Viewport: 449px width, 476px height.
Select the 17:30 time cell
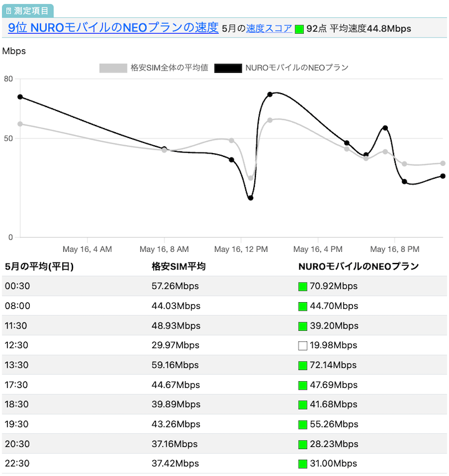tap(16, 385)
